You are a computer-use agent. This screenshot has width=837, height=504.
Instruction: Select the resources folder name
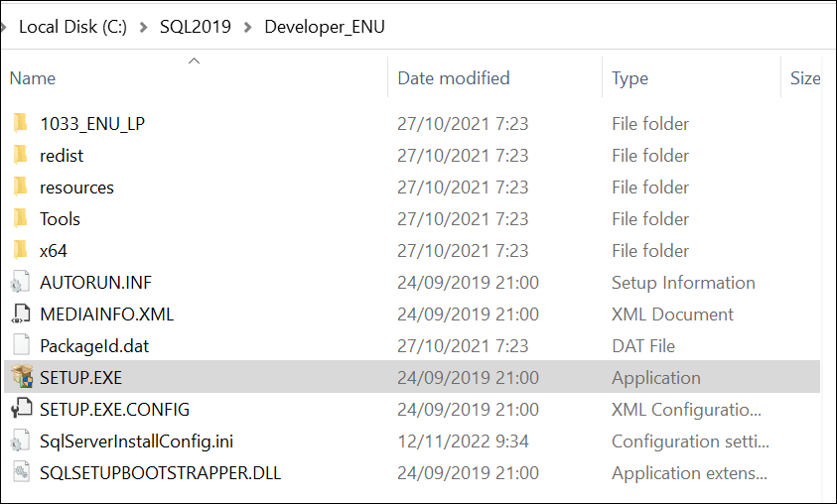(76, 188)
